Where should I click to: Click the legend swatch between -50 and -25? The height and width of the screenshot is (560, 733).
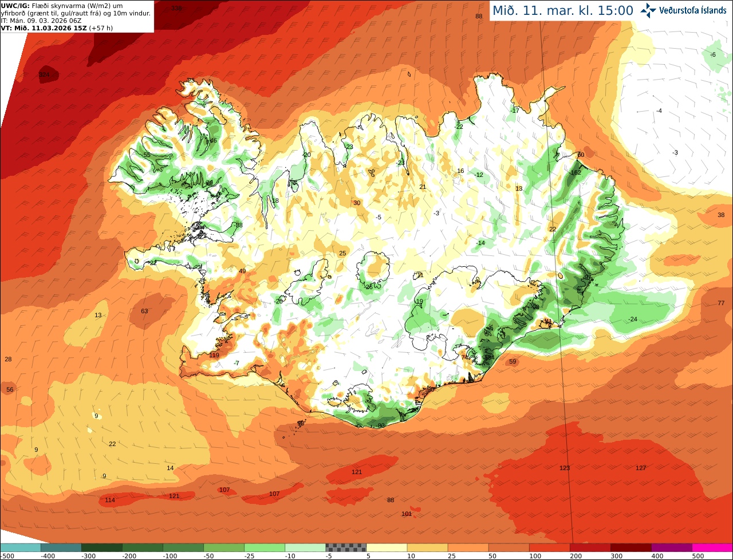click(223, 547)
